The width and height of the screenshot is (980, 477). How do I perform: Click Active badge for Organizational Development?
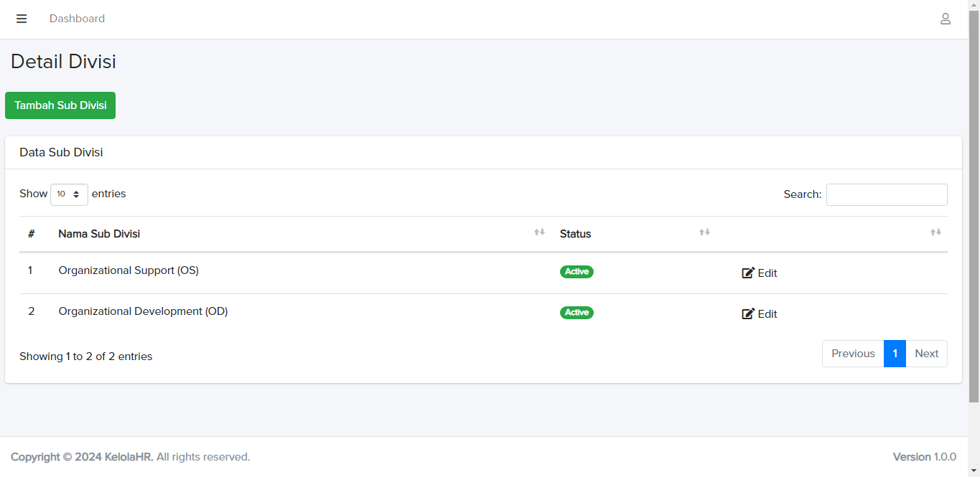pos(577,313)
